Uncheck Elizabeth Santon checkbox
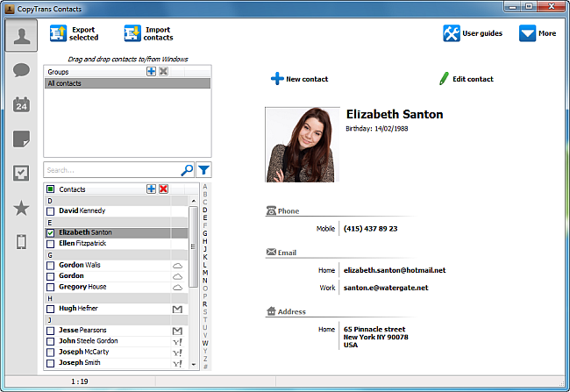Viewport: 570px width, 392px height. pos(51,232)
